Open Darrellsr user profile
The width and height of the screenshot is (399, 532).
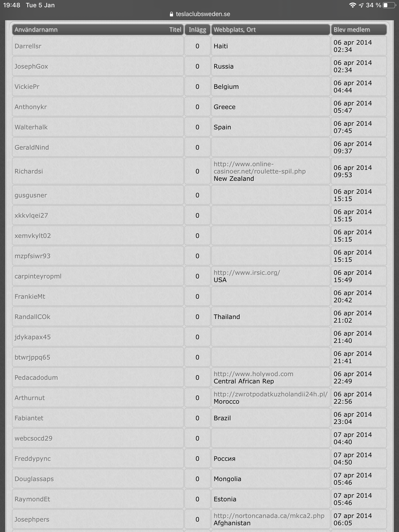click(x=28, y=46)
